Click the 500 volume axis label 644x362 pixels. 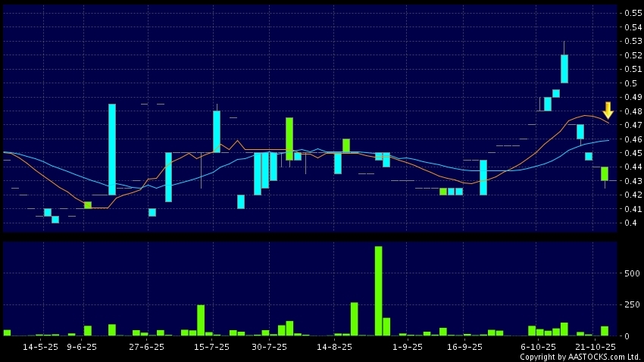click(632, 273)
